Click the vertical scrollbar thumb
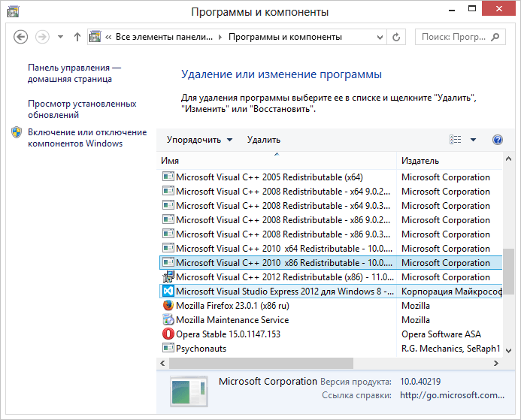Image resolution: width=521 pixels, height=420 pixels. pos(508,271)
